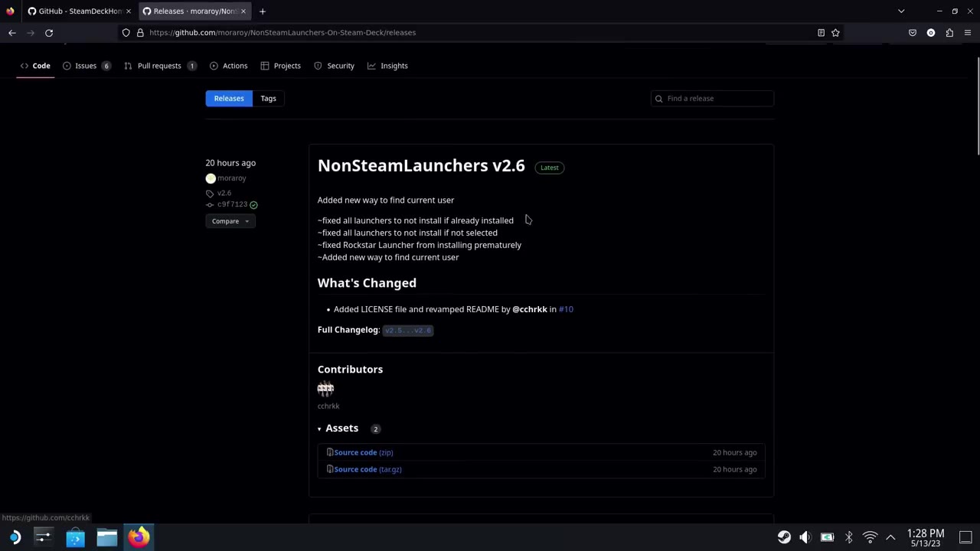The height and width of the screenshot is (551, 980).
Task: Select the Releases button
Action: (229, 99)
